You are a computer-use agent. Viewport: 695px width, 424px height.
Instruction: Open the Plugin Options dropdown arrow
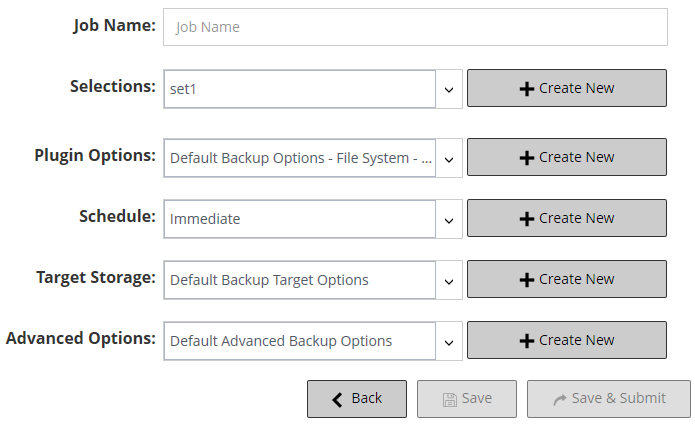click(x=449, y=158)
